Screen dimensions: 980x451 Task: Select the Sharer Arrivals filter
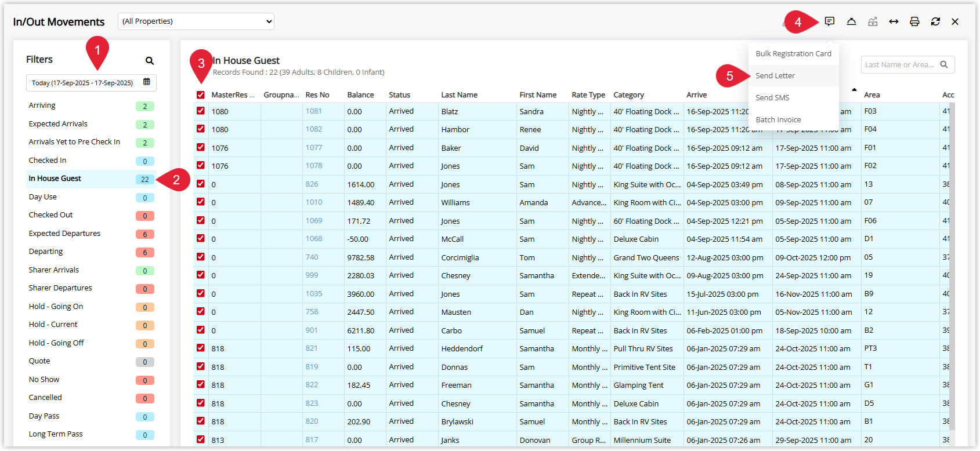pyautogui.click(x=91, y=270)
